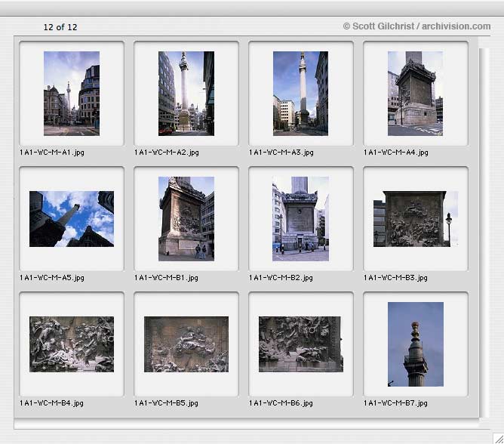Select the 1A1-WC-M-A3.jpg thumbnail

[x=301, y=94]
